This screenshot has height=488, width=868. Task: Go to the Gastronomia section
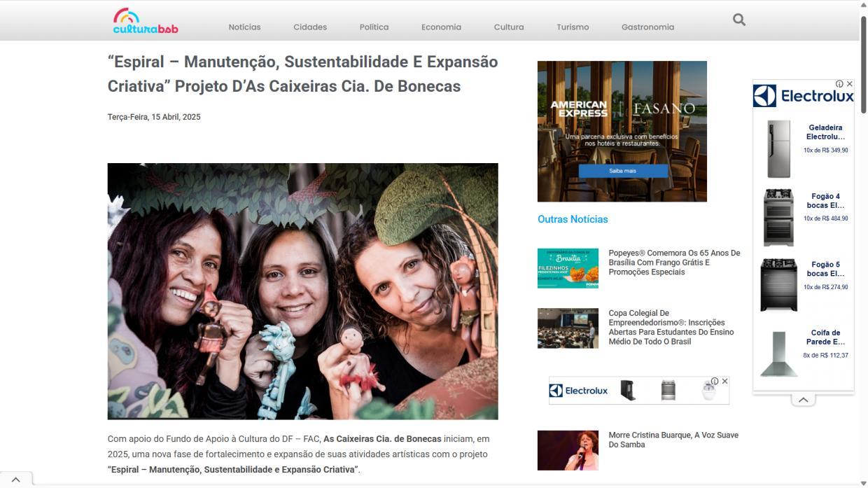pyautogui.click(x=647, y=27)
